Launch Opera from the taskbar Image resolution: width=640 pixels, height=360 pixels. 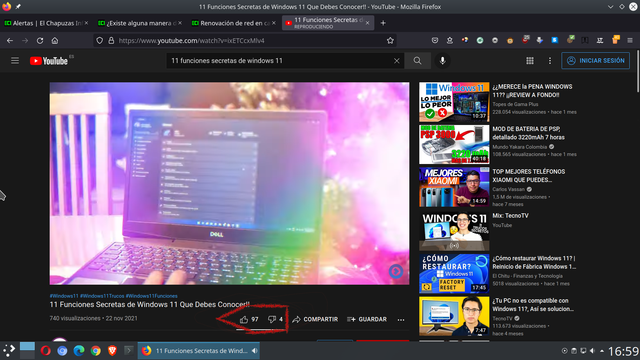pos(45,351)
